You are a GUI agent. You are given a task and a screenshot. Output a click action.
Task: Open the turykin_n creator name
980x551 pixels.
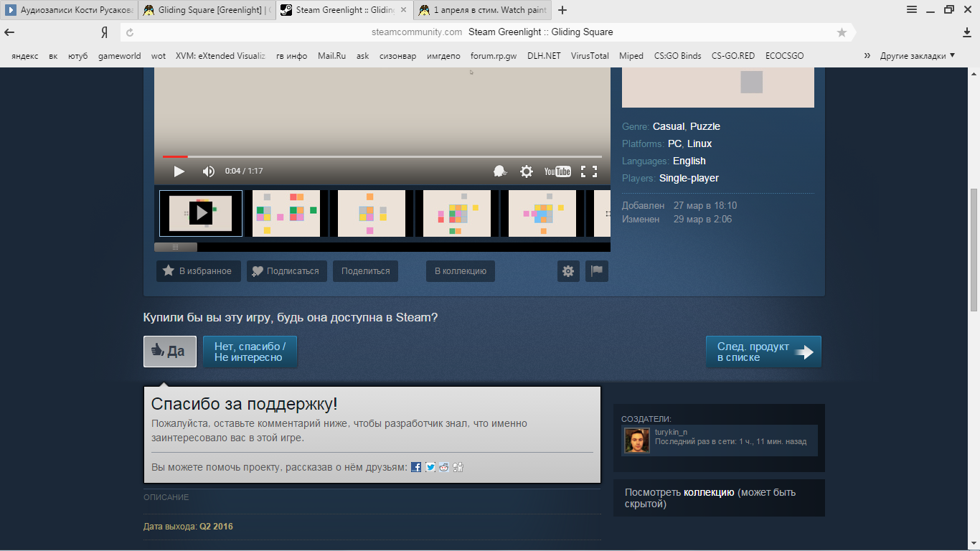point(671,432)
